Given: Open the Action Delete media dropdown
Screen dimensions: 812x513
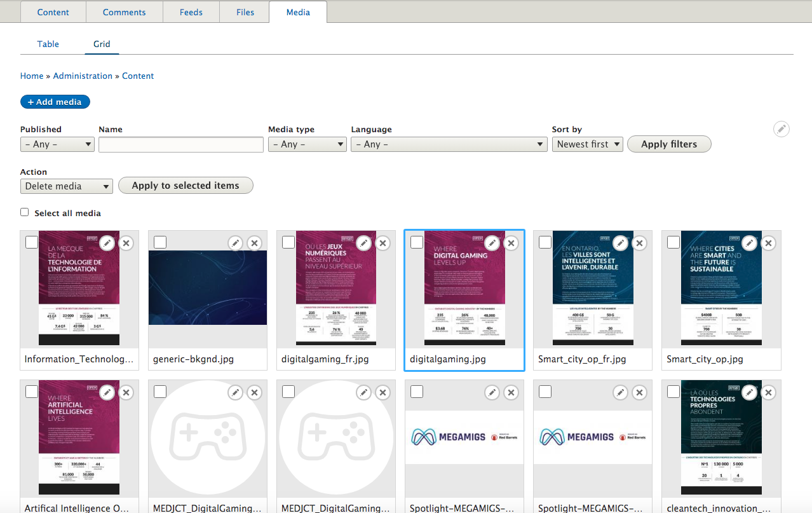Looking at the screenshot, I should coord(67,186).
